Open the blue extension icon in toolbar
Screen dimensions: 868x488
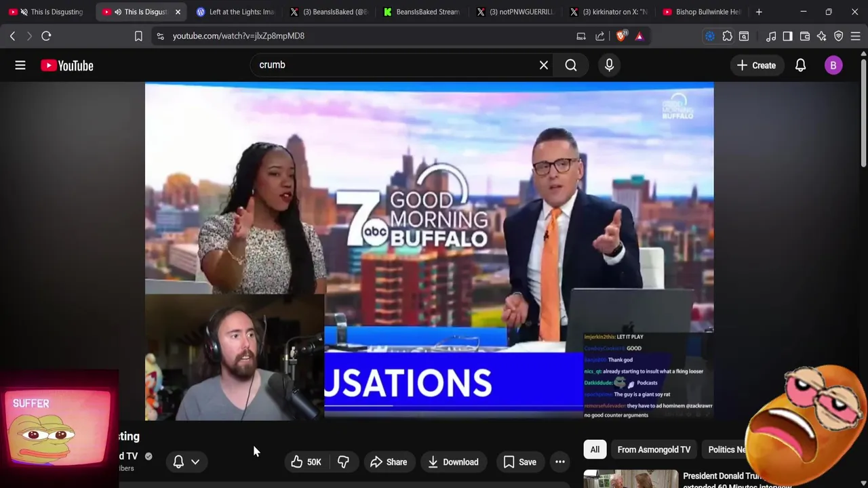(x=710, y=36)
